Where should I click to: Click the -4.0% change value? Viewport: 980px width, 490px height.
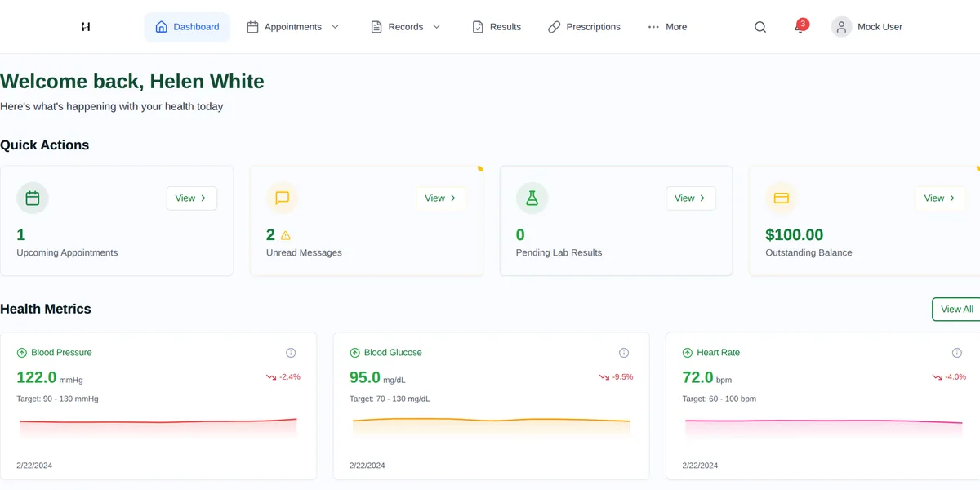[955, 377]
